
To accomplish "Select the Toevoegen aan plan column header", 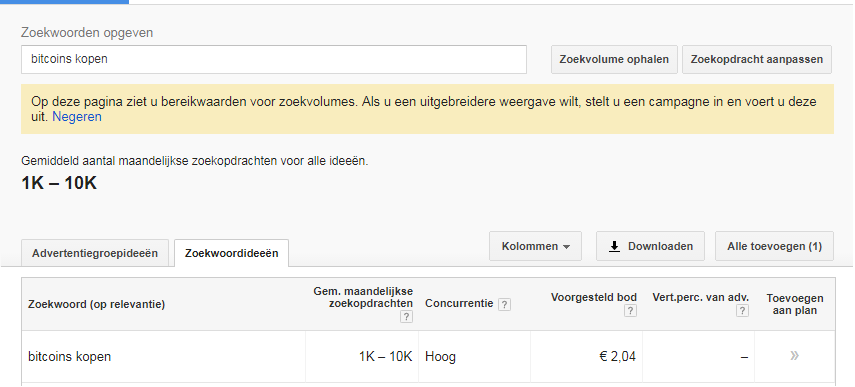I will click(x=795, y=304).
